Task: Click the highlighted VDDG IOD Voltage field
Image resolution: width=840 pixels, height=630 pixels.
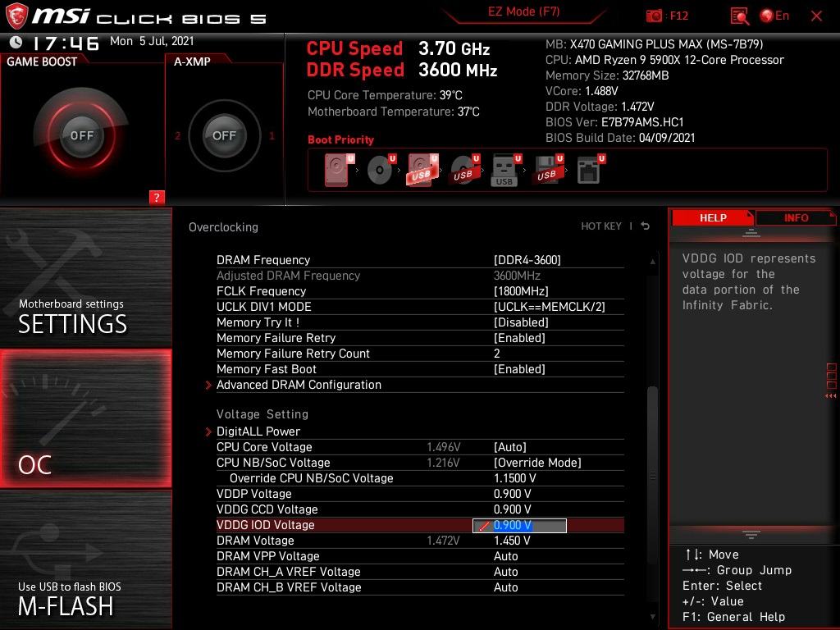Action: [x=519, y=525]
